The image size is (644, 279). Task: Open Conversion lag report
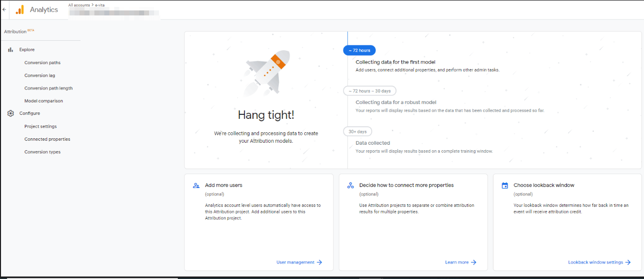tap(40, 76)
